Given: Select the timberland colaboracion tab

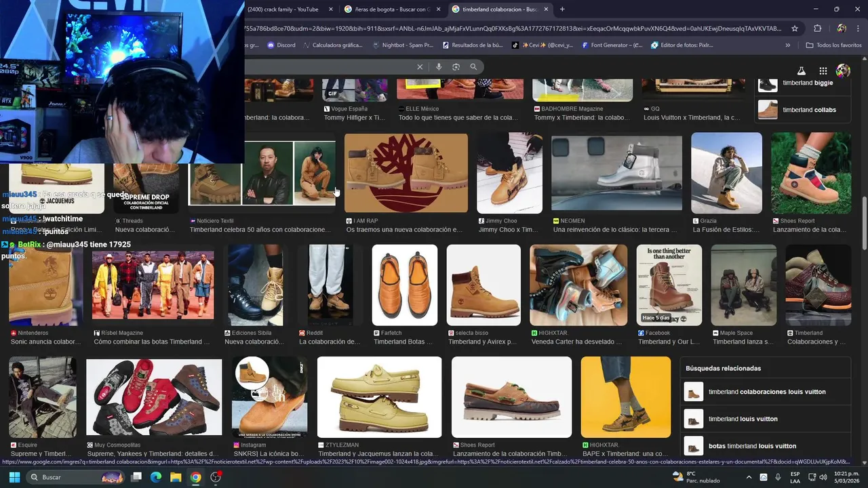Looking at the screenshot, I should click(x=499, y=9).
